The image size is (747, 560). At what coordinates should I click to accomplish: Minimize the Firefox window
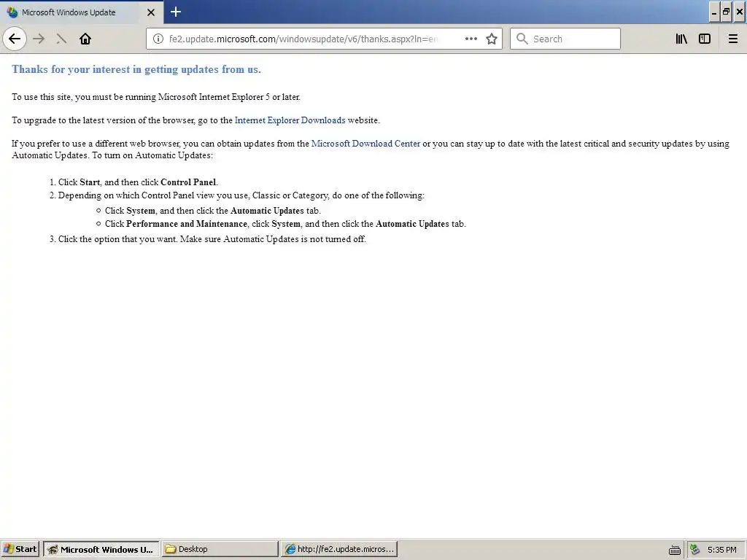pos(713,12)
